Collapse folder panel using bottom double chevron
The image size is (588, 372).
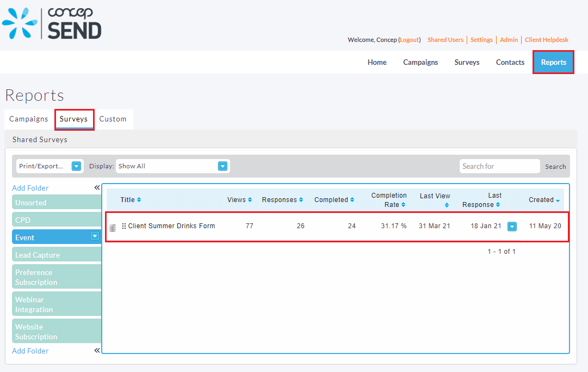click(97, 350)
